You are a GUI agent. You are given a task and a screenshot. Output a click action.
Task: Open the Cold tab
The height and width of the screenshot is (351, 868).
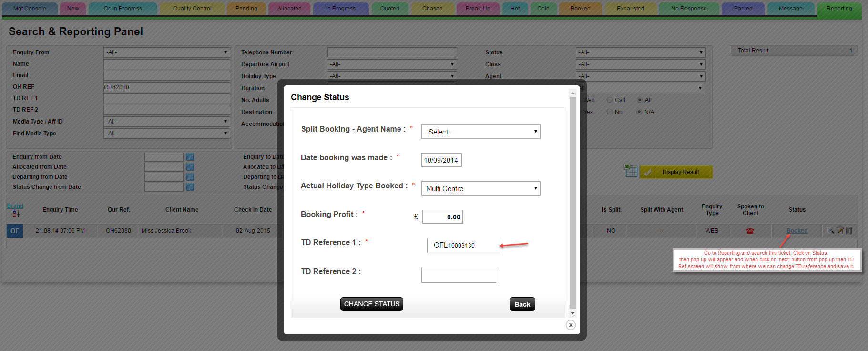coord(543,9)
